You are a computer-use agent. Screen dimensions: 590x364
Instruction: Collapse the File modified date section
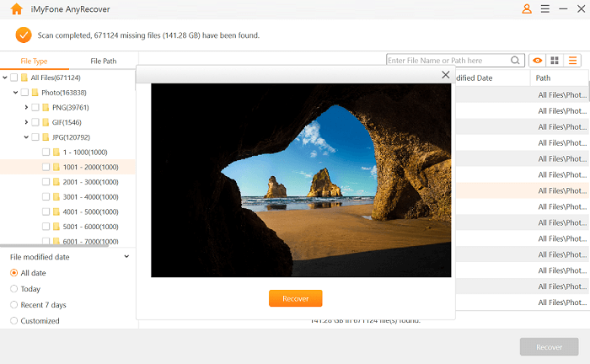pos(126,256)
